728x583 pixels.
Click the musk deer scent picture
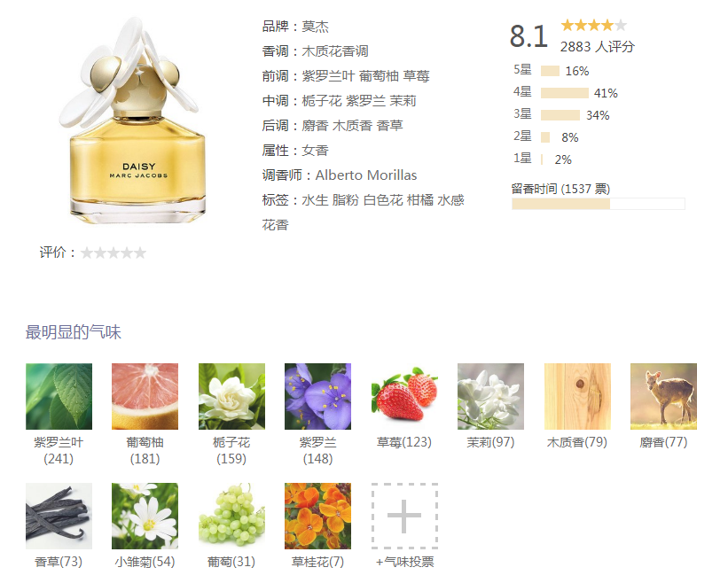tap(663, 396)
